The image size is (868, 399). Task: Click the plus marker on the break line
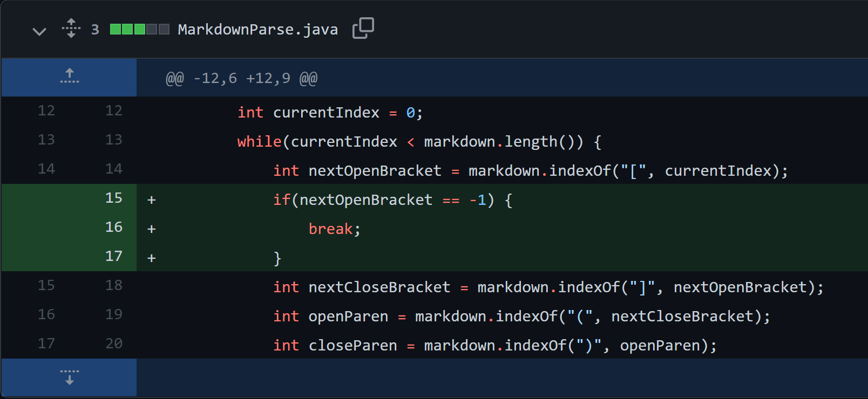click(152, 229)
